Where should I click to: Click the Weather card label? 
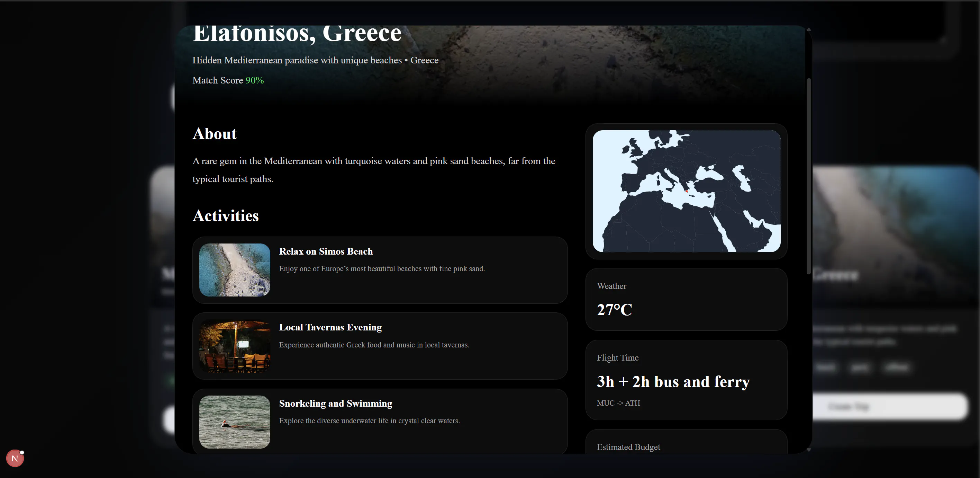click(611, 286)
